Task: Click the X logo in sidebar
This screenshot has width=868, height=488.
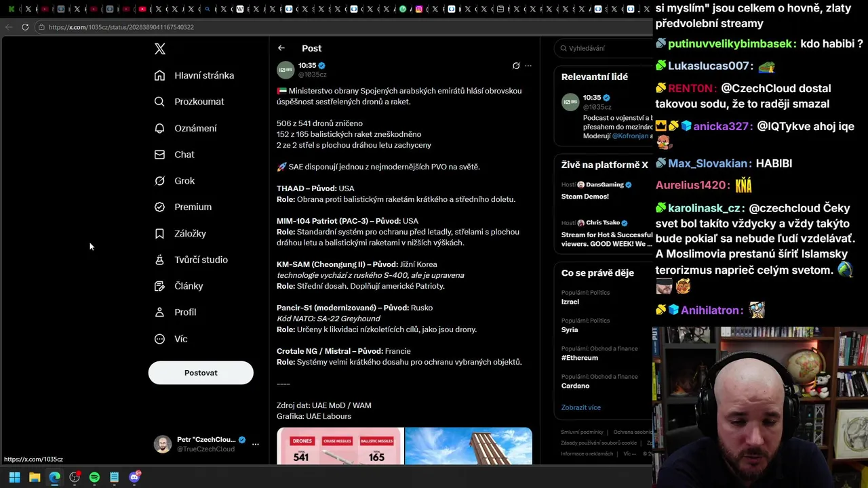Action: pyautogui.click(x=159, y=49)
